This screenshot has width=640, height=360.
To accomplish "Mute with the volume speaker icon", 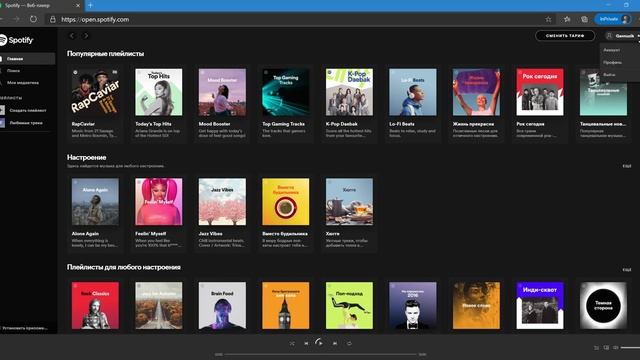I will coord(616,348).
